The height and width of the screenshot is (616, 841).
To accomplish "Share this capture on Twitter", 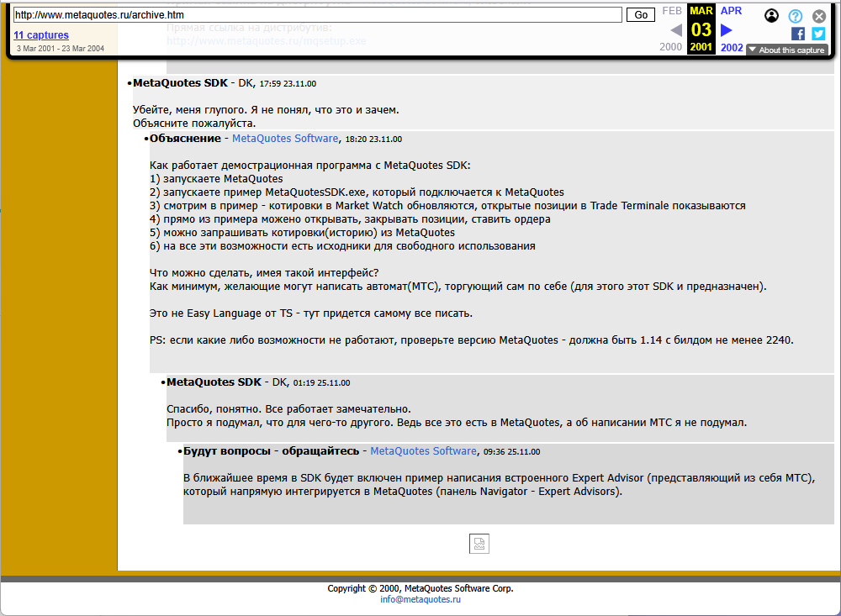I will click(818, 34).
